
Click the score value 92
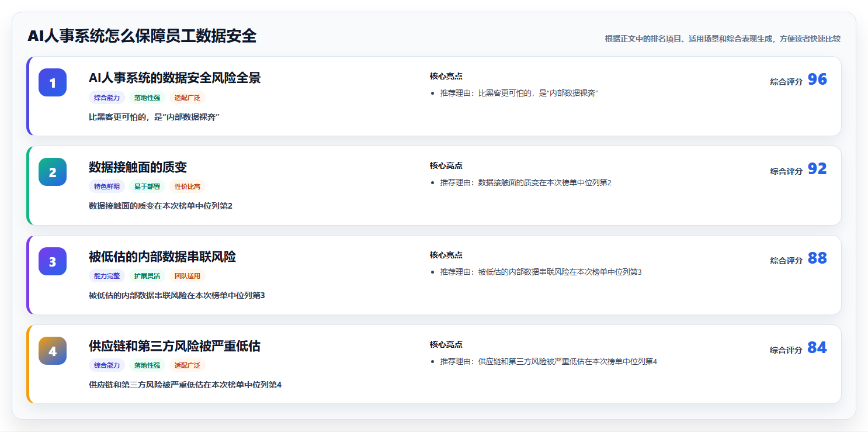point(817,169)
